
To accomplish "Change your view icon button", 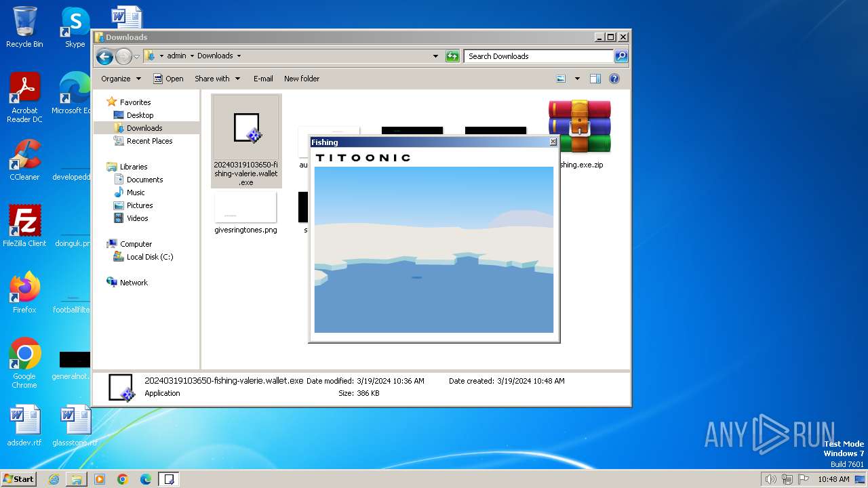I will tap(561, 79).
